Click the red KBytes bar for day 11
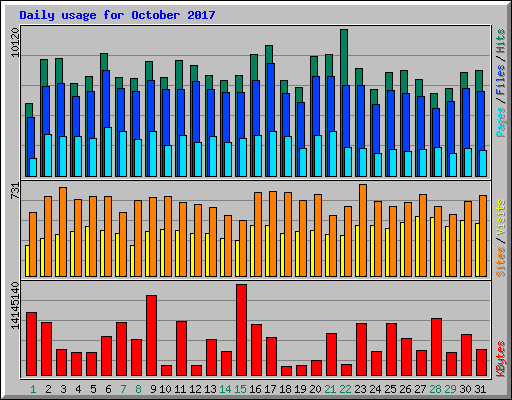The height and width of the screenshot is (400, 512). (182, 349)
